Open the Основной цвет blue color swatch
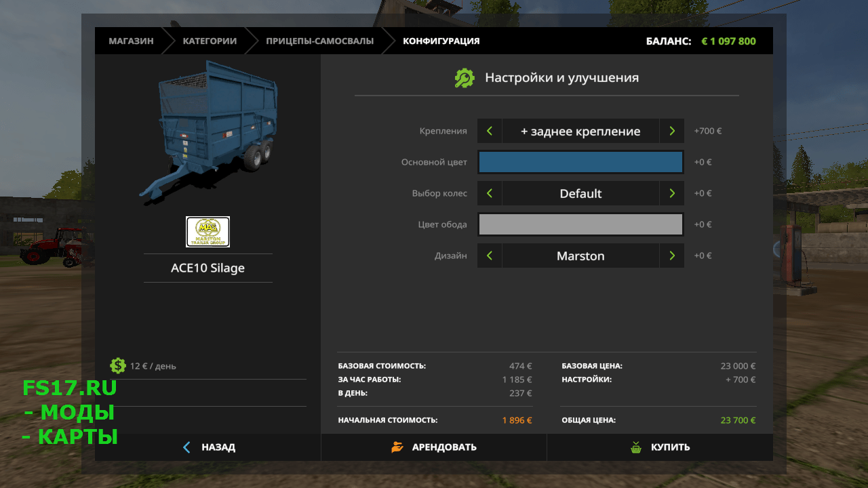The image size is (868, 488). (580, 162)
